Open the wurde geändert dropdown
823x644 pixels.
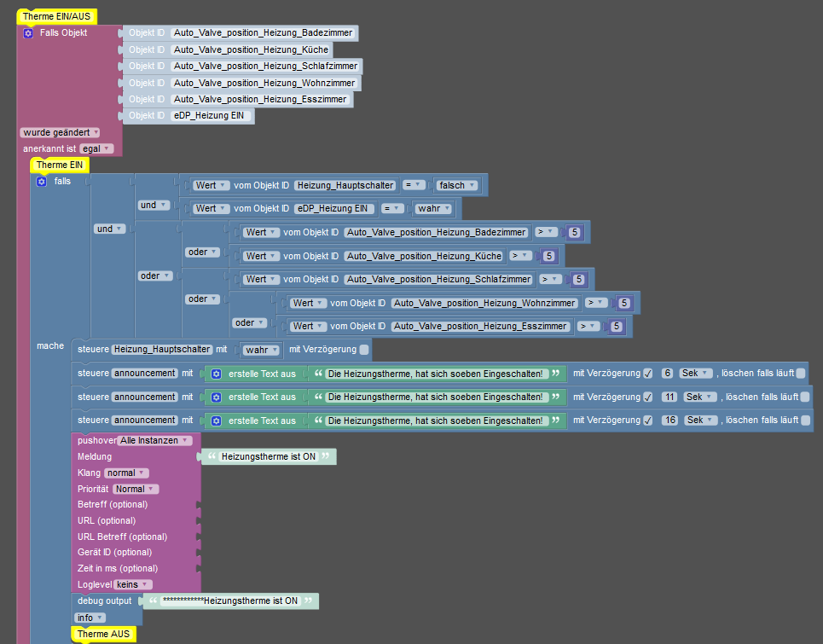tap(61, 133)
